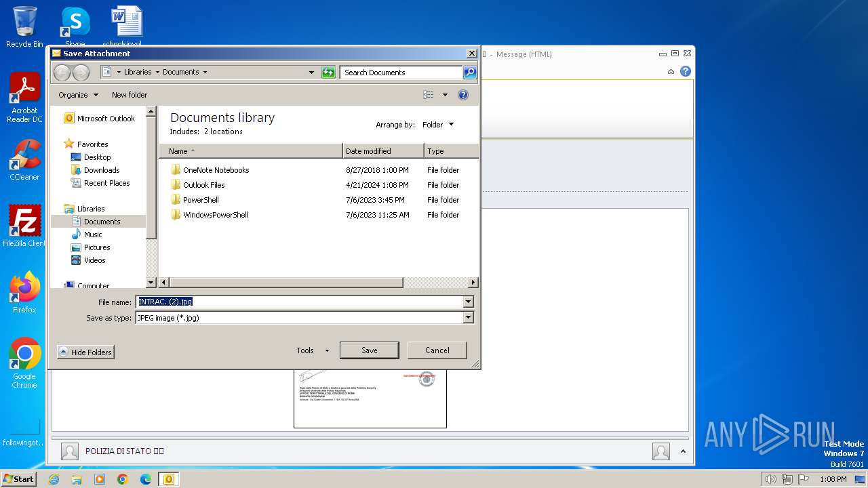
Task: Open Acrobat Reader DC desktop icon
Action: pyautogui.click(x=24, y=98)
